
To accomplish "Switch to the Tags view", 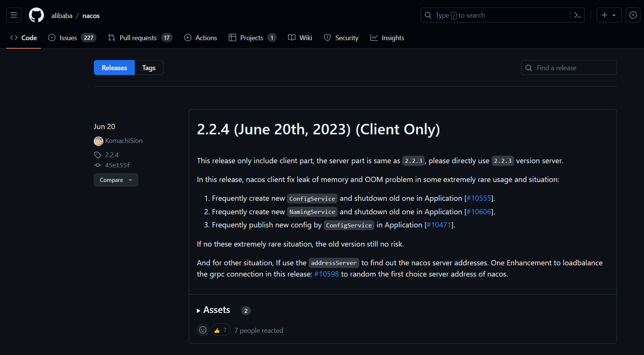I will pos(149,68).
